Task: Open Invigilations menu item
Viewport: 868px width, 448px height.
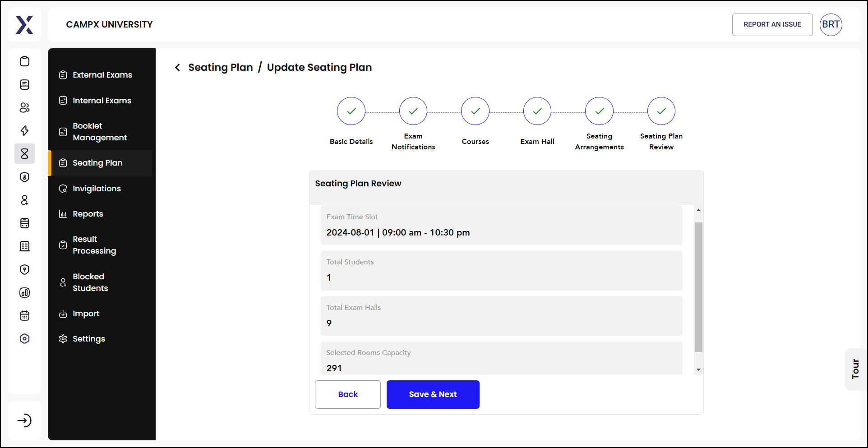Action: coord(100,189)
